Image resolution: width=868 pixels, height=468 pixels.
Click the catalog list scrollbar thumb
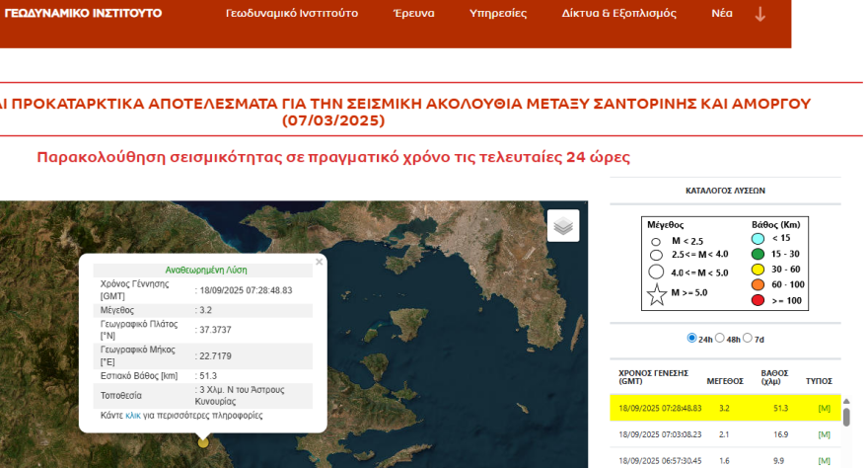(846, 417)
